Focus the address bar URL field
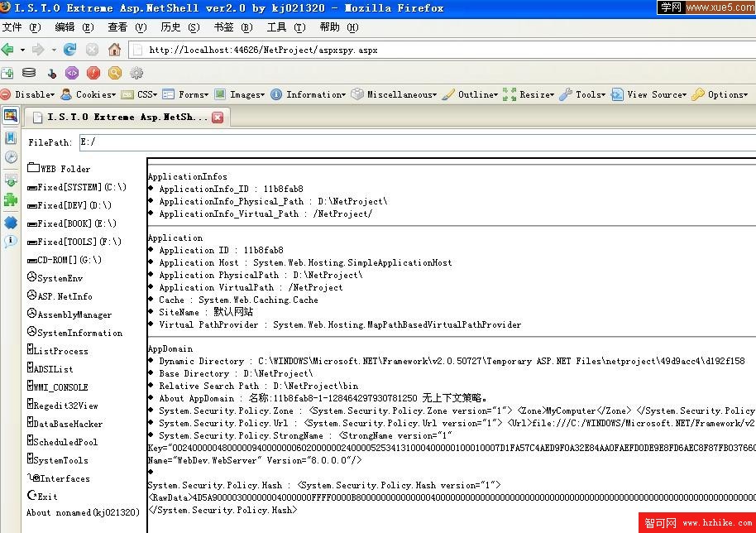 click(443, 50)
